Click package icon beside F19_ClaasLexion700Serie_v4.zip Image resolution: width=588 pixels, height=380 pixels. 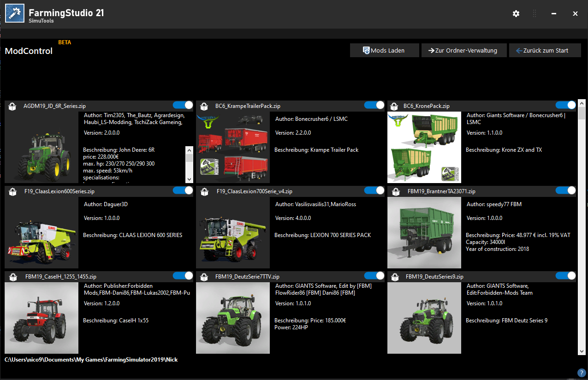tap(204, 191)
